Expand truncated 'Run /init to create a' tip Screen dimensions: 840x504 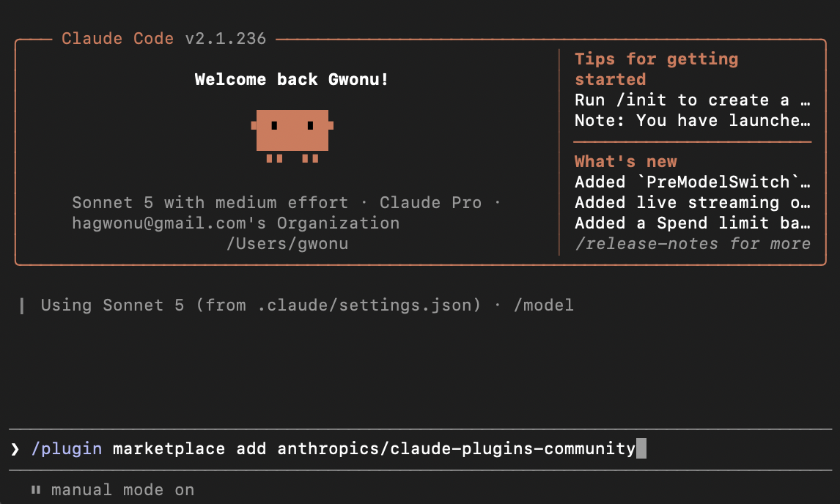pos(692,100)
